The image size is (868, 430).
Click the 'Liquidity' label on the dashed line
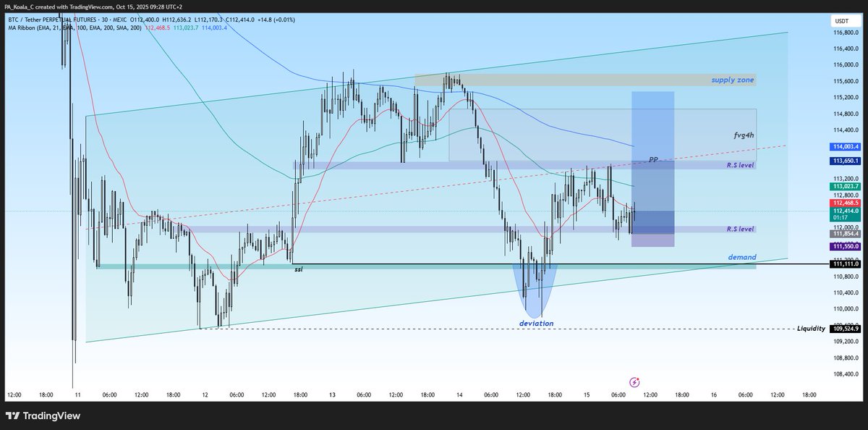click(811, 329)
